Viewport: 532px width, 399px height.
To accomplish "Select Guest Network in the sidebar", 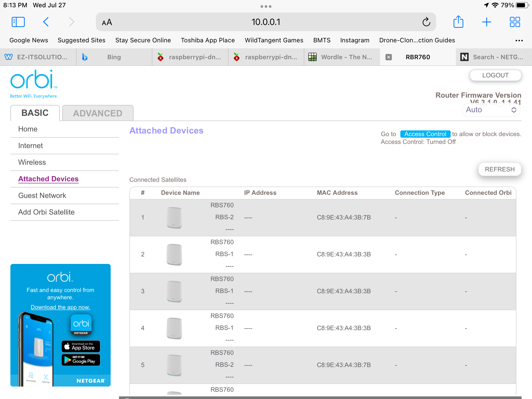I will click(x=42, y=195).
